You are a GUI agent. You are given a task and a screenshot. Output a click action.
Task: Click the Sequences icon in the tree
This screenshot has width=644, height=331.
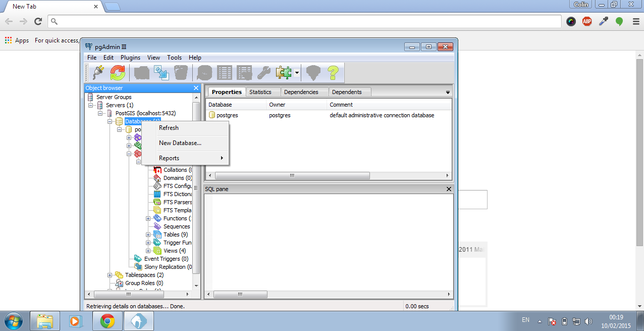click(x=157, y=226)
